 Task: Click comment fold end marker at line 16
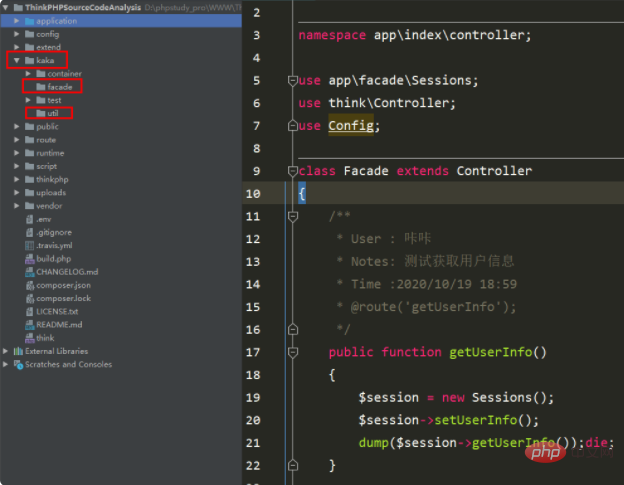tap(293, 329)
